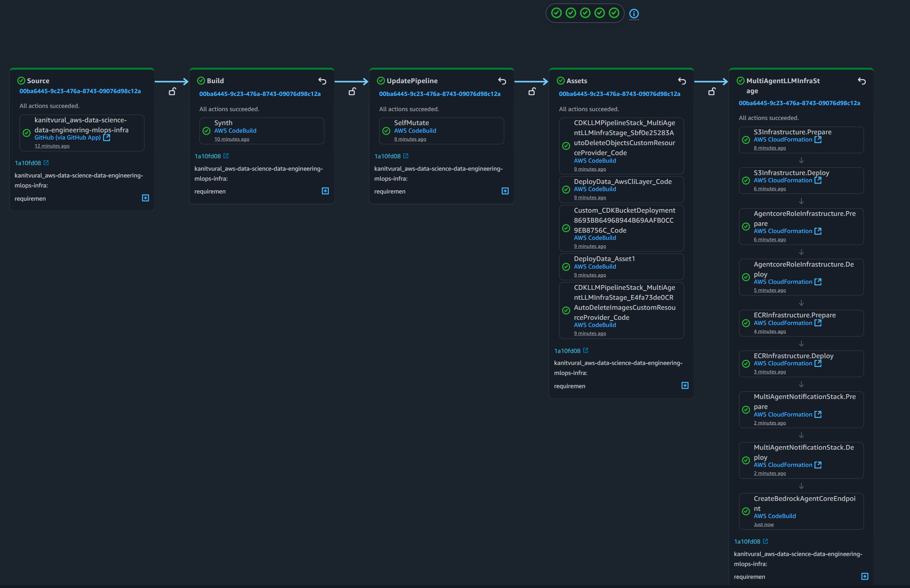
Task: Open AWS CodeBuild link under CreateBedrockAgentCoreEndpoint
Action: [775, 516]
